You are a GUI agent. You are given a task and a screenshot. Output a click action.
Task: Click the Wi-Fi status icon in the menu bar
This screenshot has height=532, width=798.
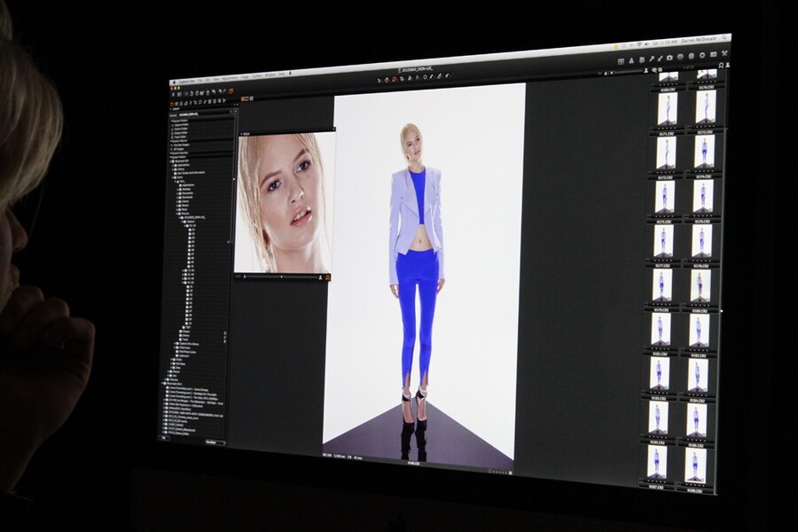pyautogui.click(x=639, y=44)
